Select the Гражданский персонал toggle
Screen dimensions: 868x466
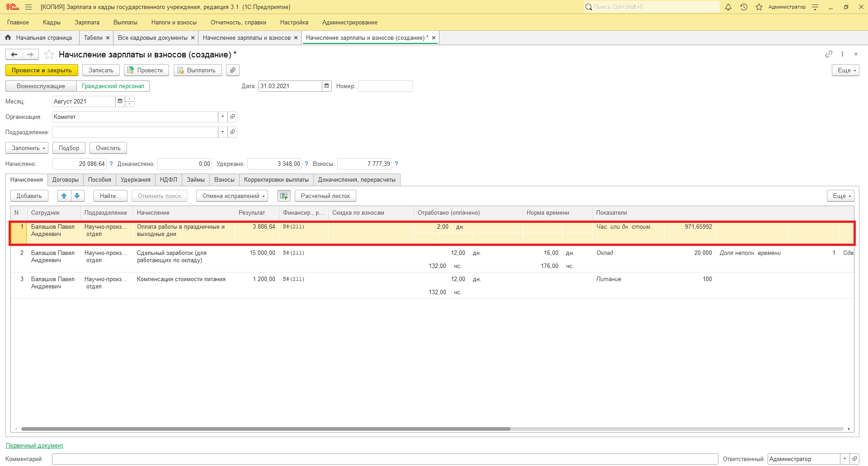pos(113,86)
